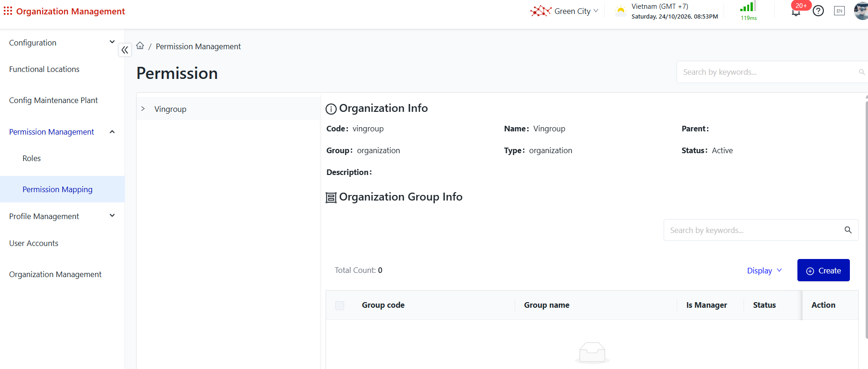The width and height of the screenshot is (868, 369).
Task: Open the Green City dropdown
Action: (x=576, y=11)
